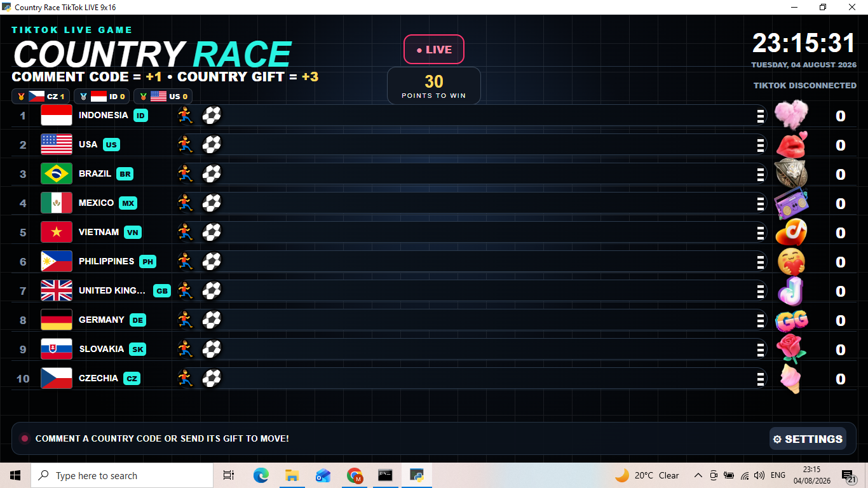Image resolution: width=868 pixels, height=488 pixels.
Task: Click the red lips gift for USA
Action: click(x=791, y=144)
